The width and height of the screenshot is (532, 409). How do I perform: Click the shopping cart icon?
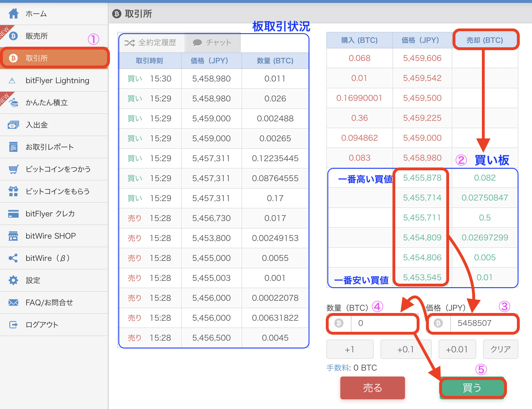[x=13, y=169]
